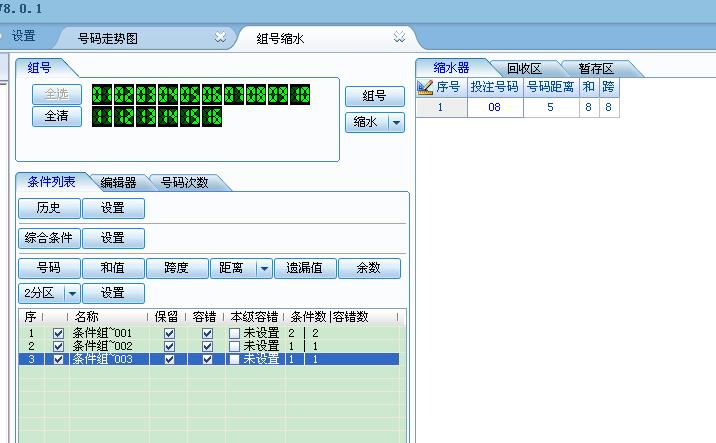Uncheck the enable checkbox for 条件组~001

tap(58, 333)
